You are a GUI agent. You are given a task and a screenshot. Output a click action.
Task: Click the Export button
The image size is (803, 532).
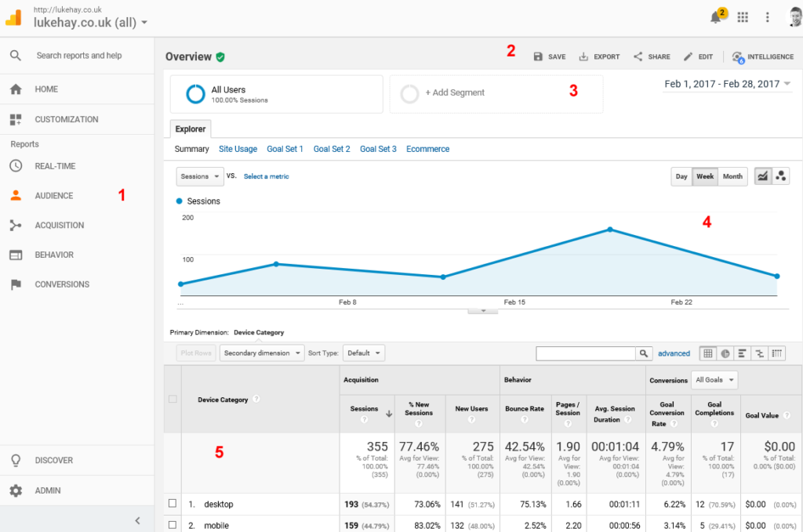(599, 56)
